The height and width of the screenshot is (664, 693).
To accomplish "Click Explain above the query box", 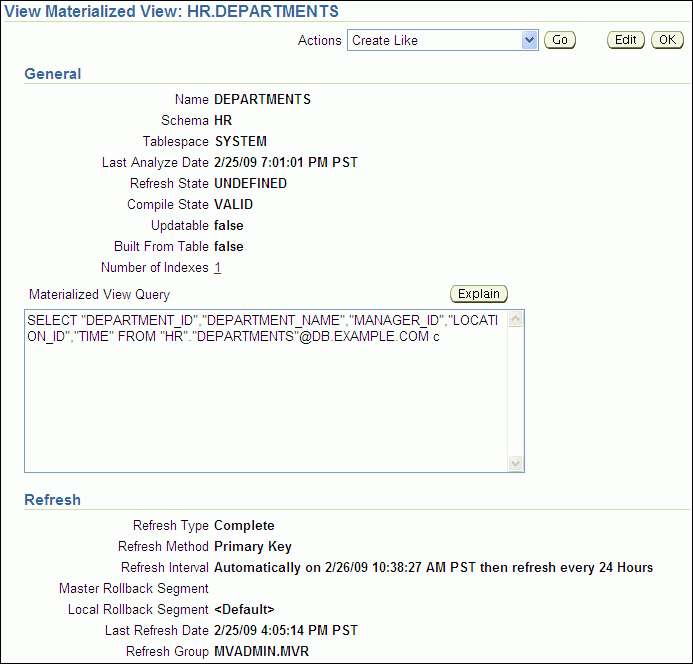I will (x=479, y=294).
